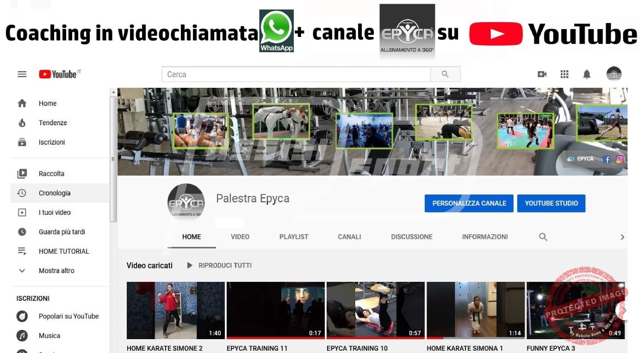Search within channel magnifier icon
Screen dimensions: 644x353
tap(543, 237)
